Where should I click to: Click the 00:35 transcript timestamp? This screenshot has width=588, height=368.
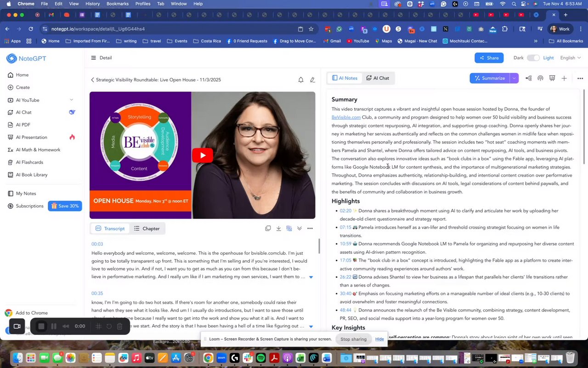click(97, 293)
